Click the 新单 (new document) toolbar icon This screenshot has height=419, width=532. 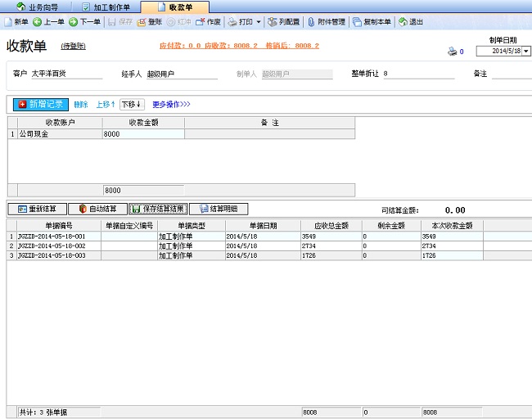(16, 22)
